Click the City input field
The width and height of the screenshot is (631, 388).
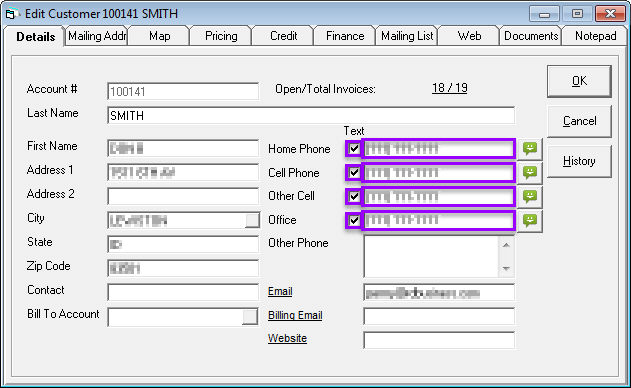176,221
